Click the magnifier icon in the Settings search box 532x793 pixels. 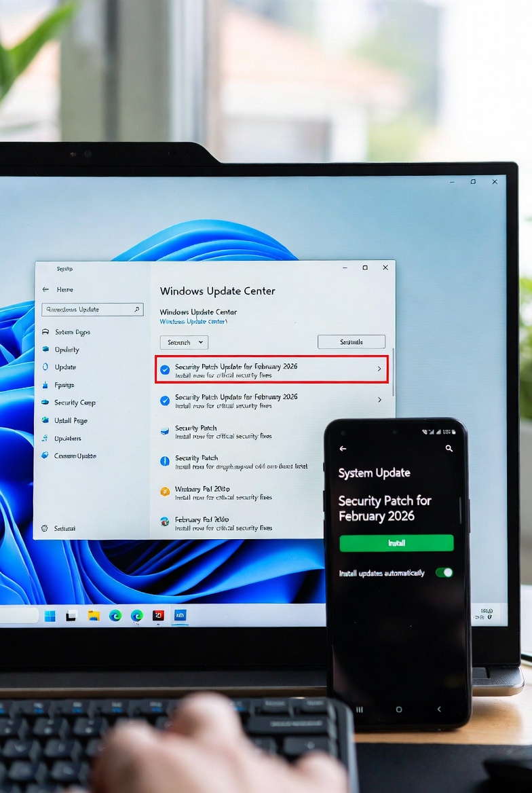[x=136, y=309]
